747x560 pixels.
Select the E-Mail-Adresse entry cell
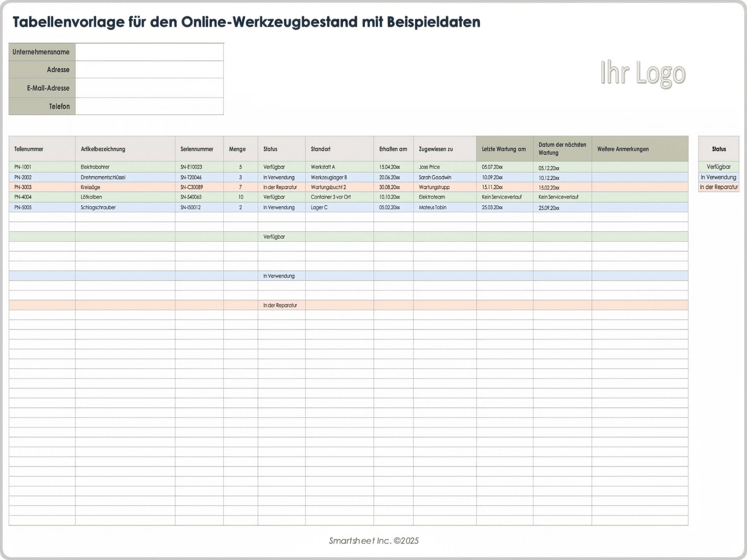[x=149, y=88]
